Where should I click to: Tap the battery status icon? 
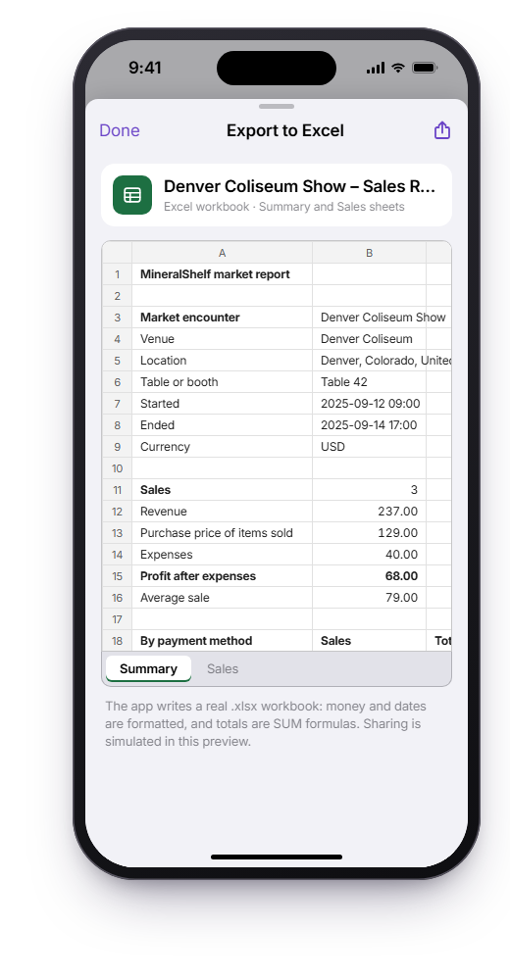(425, 68)
